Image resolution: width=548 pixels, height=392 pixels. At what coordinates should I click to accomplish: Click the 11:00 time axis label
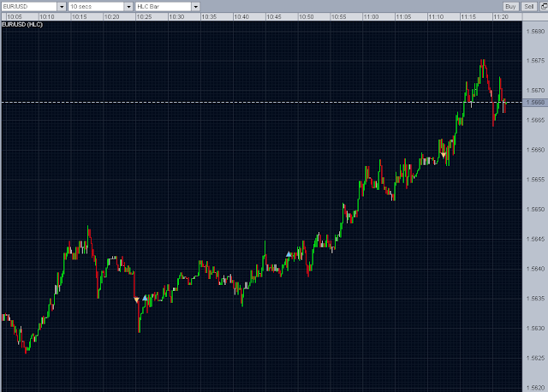coord(371,17)
